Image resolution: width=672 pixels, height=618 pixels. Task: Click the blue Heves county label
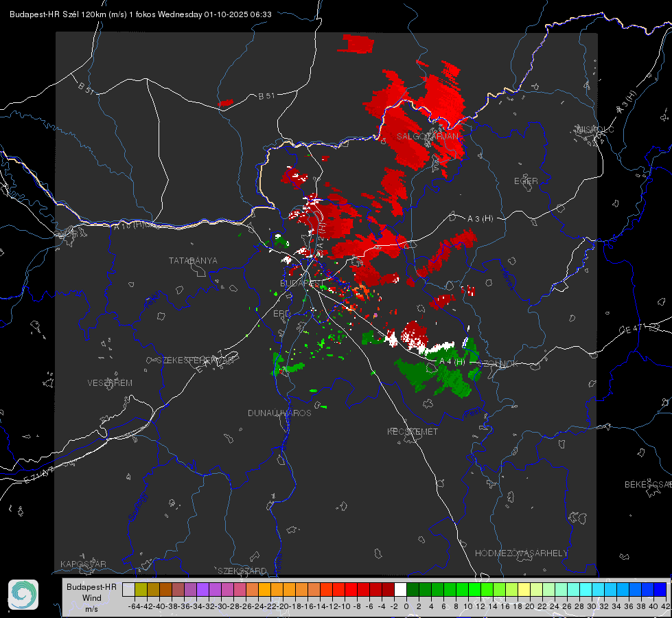507,278
